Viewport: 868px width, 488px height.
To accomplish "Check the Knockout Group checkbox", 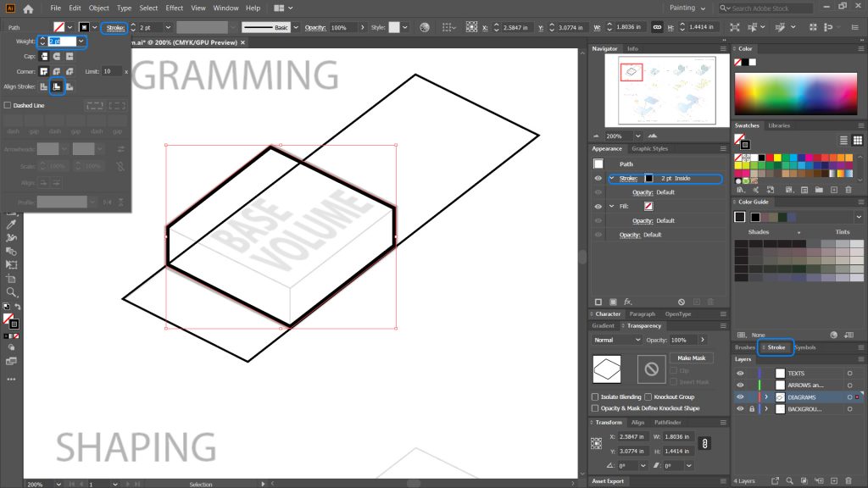I will [647, 397].
